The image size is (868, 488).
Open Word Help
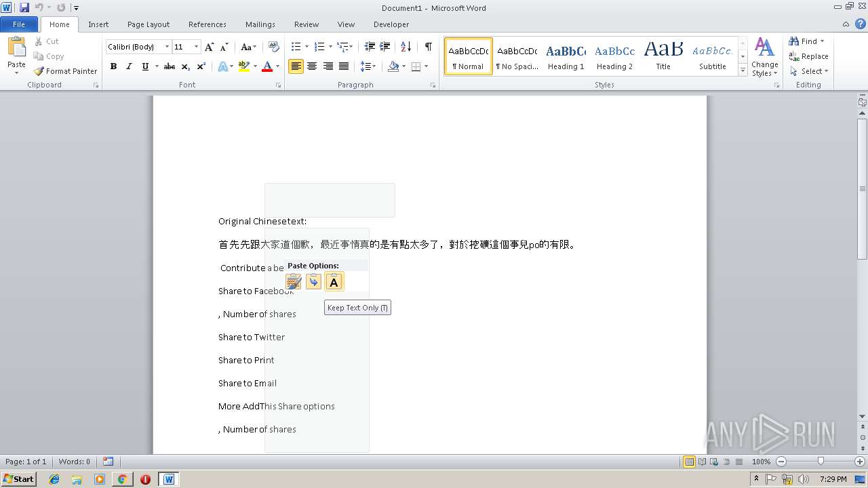(860, 24)
